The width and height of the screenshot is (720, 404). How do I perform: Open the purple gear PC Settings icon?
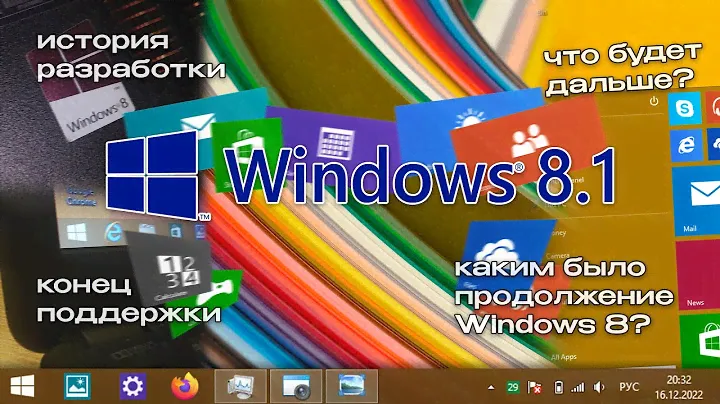pyautogui.click(x=132, y=385)
